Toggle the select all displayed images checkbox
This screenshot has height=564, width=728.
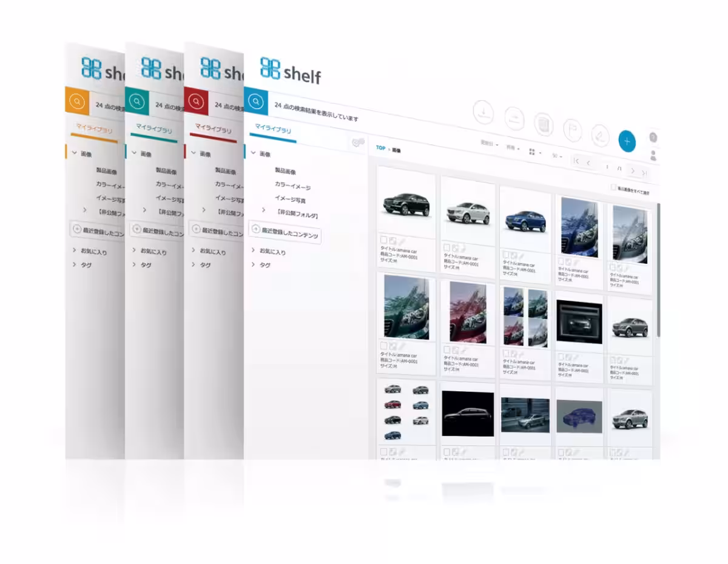(613, 188)
